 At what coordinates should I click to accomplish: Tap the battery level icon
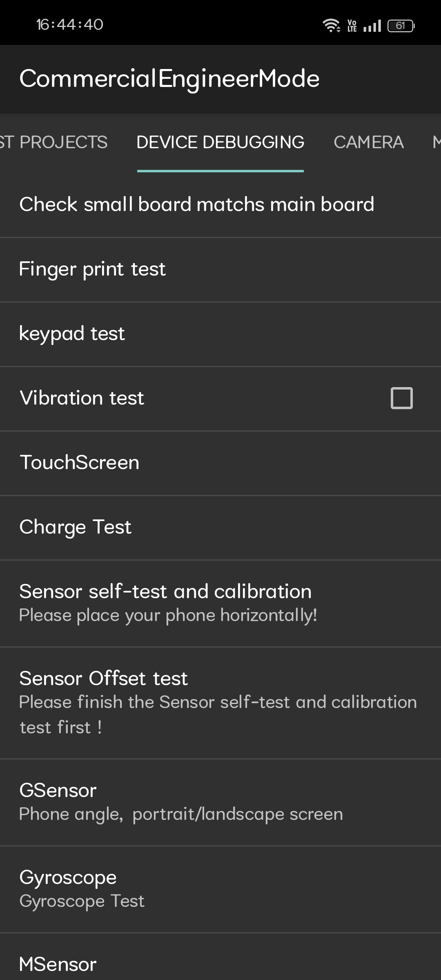tap(401, 26)
